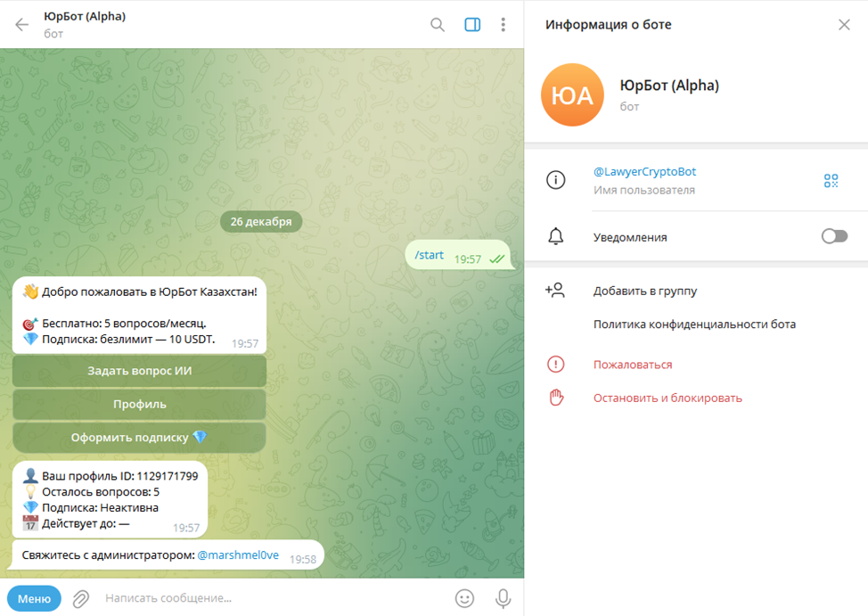Toggle the bot info side panel icon
868x616 pixels.
(472, 24)
